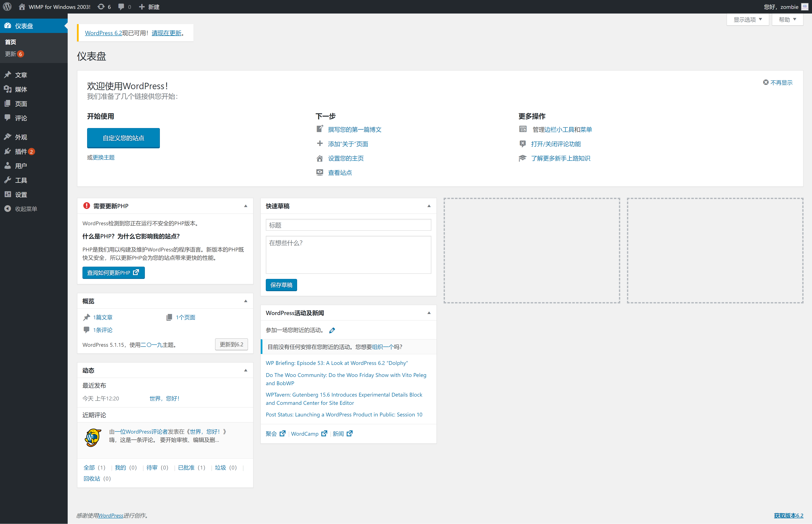Filter comments by 待审

click(x=152, y=468)
